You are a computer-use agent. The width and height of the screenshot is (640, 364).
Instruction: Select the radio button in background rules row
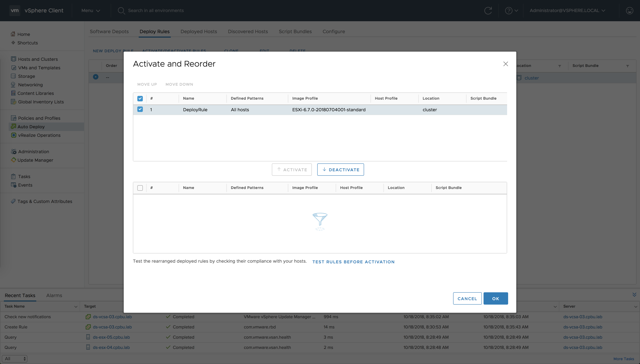tap(96, 77)
